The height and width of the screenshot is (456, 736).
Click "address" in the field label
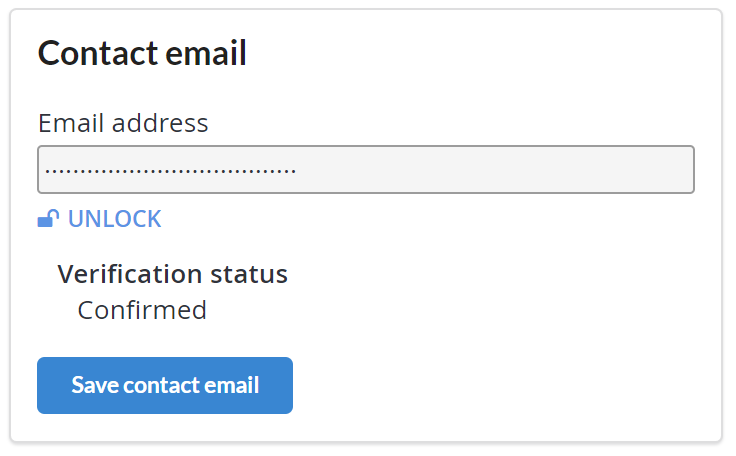pyautogui.click(x=160, y=123)
